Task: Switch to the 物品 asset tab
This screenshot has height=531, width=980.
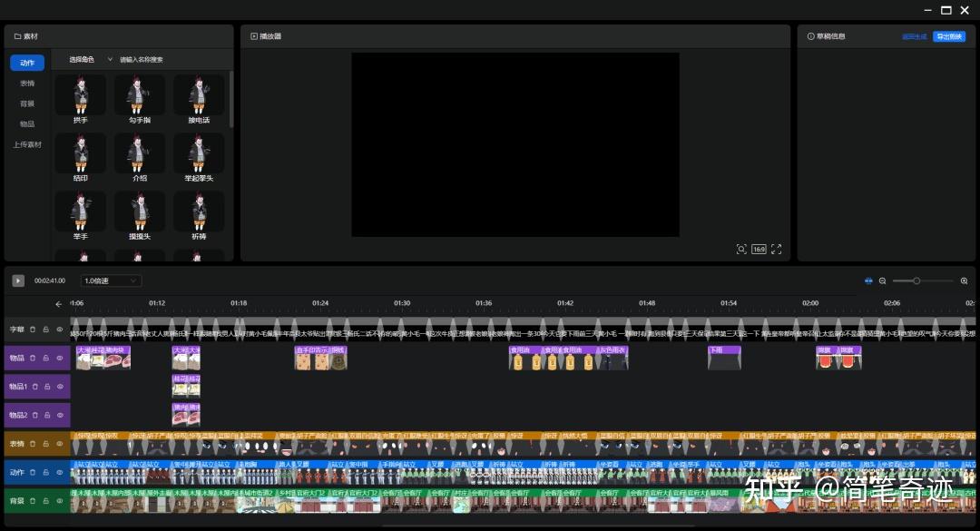Action: point(27,123)
